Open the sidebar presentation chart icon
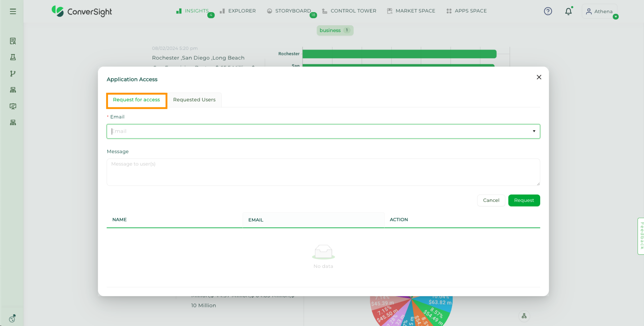This screenshot has height=326, width=644. point(13,106)
